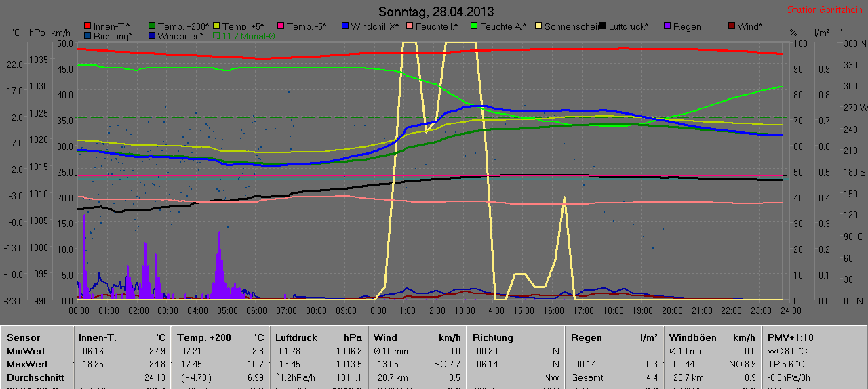Click the salmon Feuchte I. legend swatch
Image resolution: width=868 pixels, height=389 pixels.
410,26
